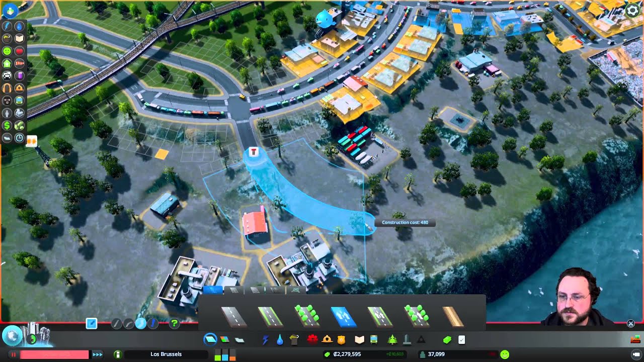
Task: Toggle free camera mode
Action: coord(635,354)
